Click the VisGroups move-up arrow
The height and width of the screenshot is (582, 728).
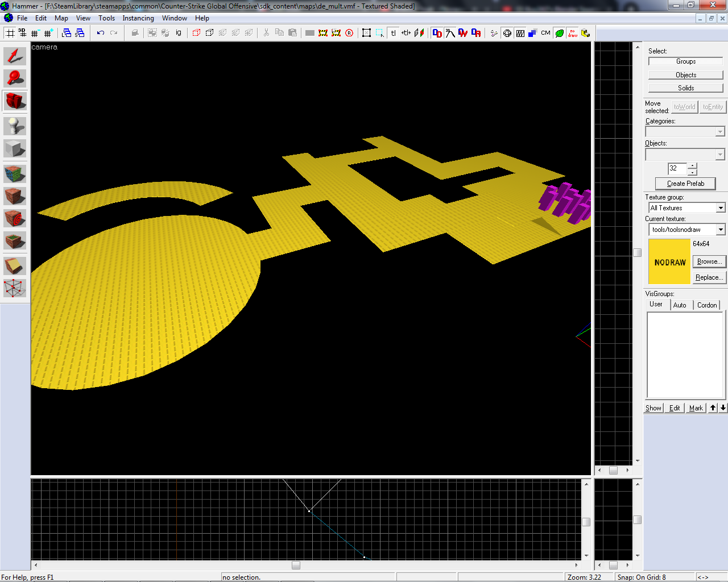pos(713,408)
